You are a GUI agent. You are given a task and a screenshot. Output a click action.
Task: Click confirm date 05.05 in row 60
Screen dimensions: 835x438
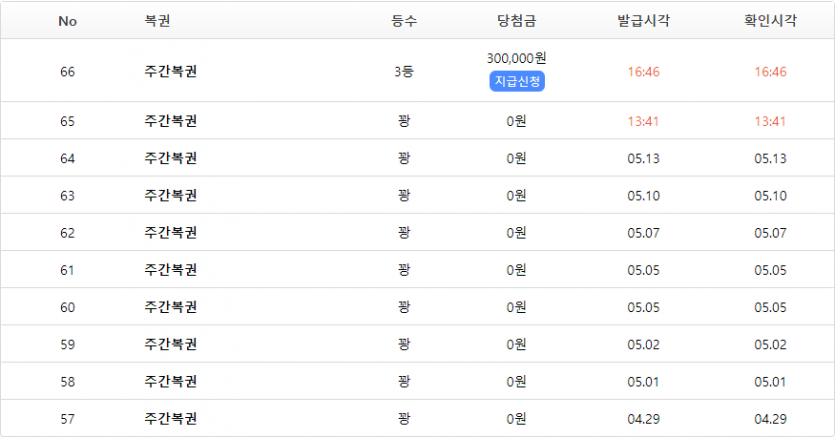click(x=770, y=308)
